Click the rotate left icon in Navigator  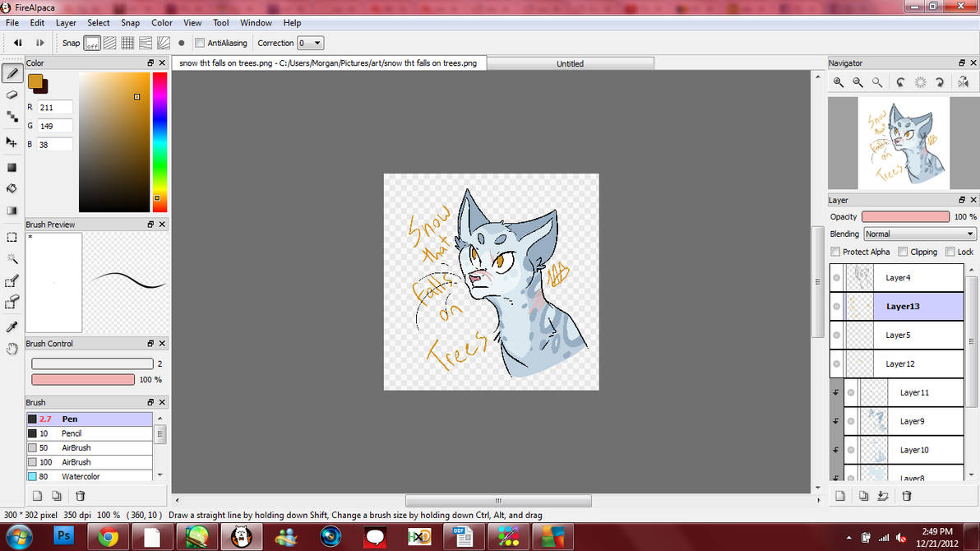pyautogui.click(x=901, y=81)
